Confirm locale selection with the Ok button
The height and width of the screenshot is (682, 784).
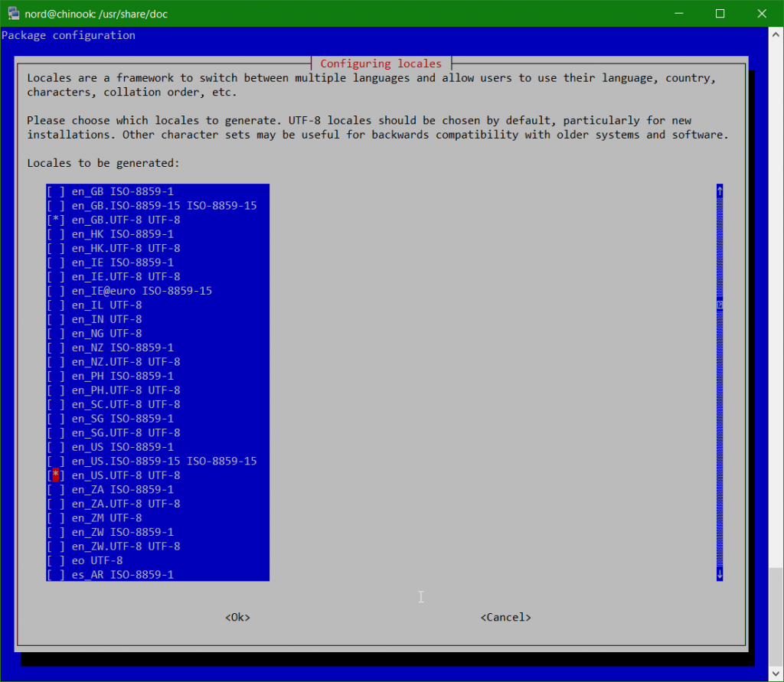(237, 617)
